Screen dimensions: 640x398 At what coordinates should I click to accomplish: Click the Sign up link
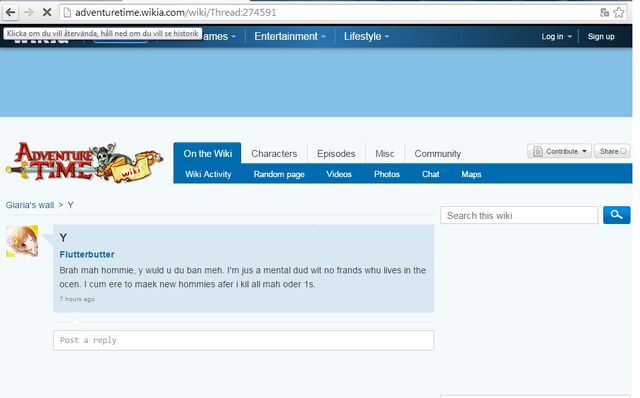[x=601, y=36]
